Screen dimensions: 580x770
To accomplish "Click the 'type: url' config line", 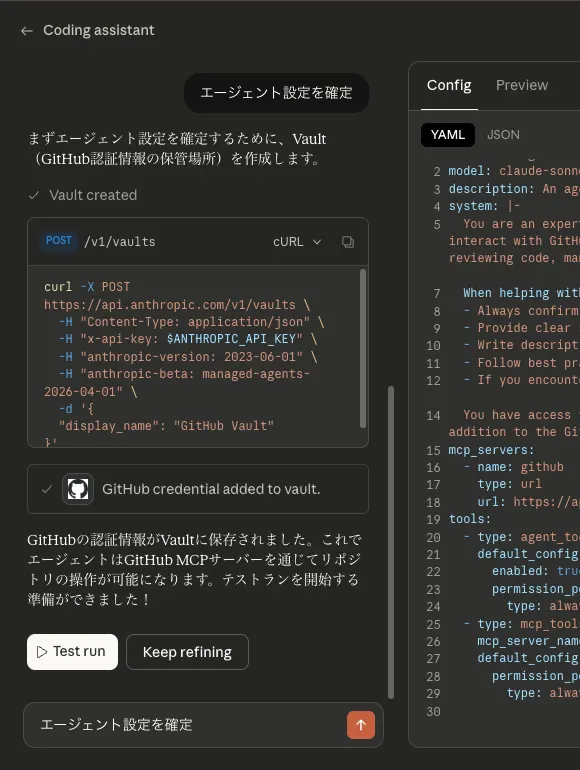I will coord(509,484).
